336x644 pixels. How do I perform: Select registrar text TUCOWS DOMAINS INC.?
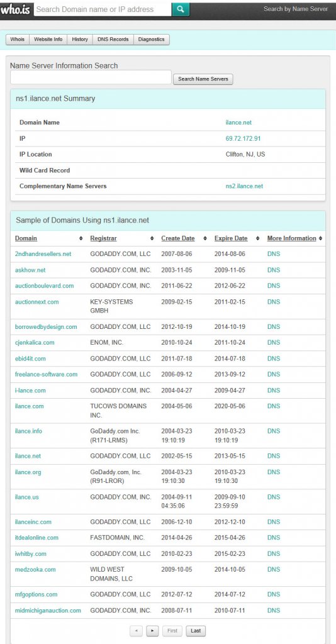[x=118, y=411]
